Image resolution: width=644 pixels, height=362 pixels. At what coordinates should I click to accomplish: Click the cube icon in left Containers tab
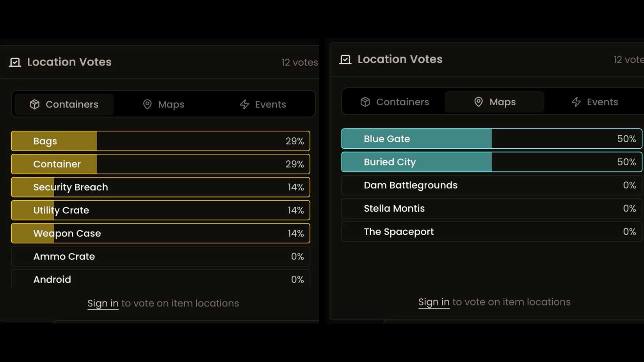click(x=35, y=105)
